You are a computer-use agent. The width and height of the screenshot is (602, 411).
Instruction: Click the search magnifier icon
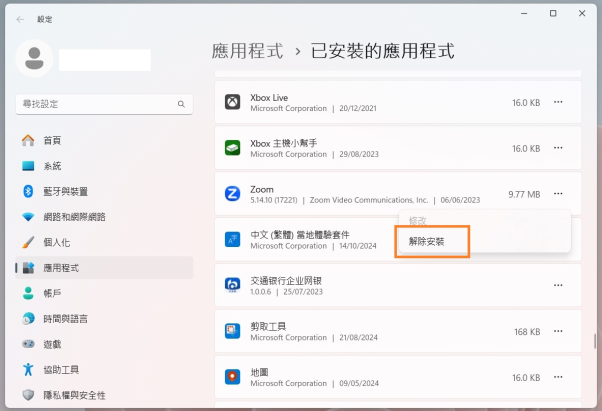[x=181, y=104]
